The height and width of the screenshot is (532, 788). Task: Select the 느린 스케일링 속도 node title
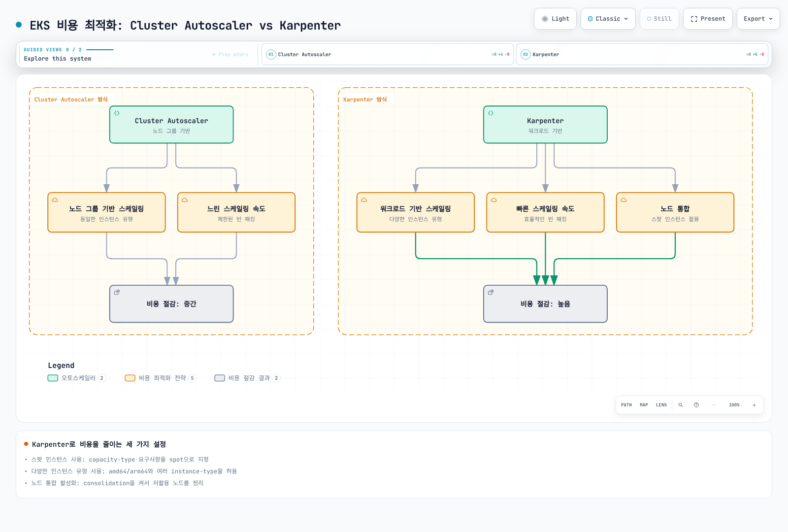pyautogui.click(x=236, y=209)
